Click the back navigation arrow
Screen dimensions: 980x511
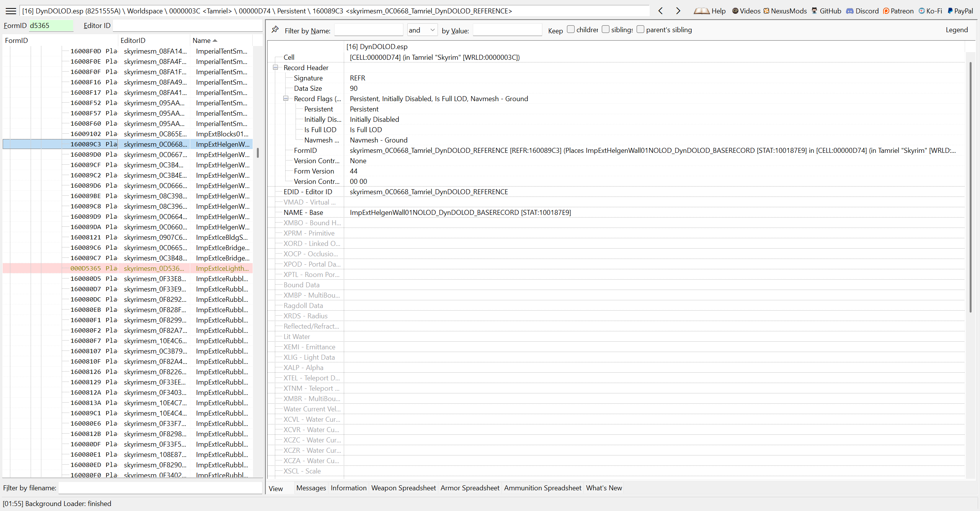click(x=660, y=11)
